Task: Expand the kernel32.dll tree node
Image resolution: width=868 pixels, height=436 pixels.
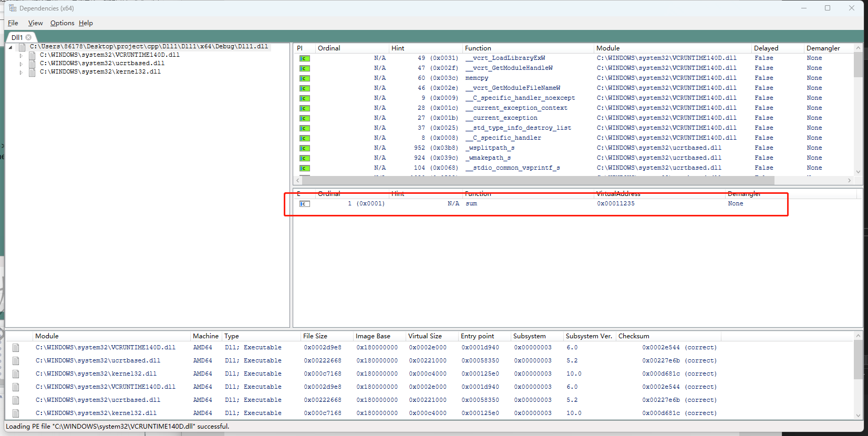Action: pos(21,72)
